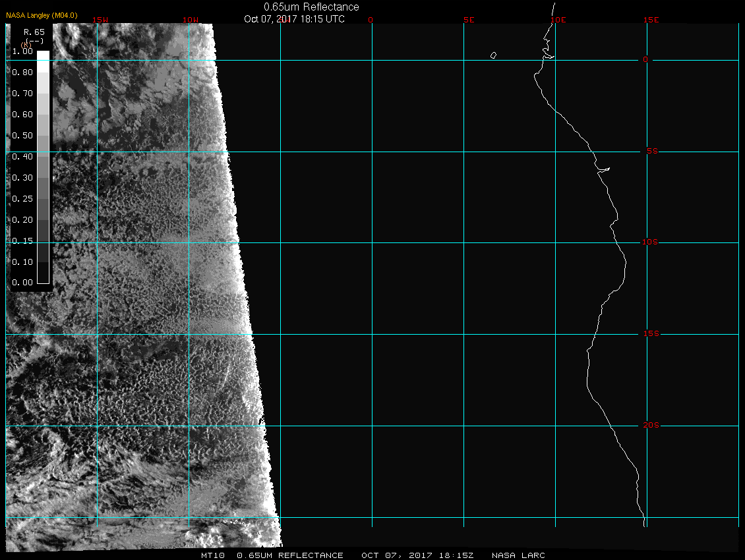This screenshot has width=745, height=560.
Task: Select the 10E longitude label
Action: [558, 20]
